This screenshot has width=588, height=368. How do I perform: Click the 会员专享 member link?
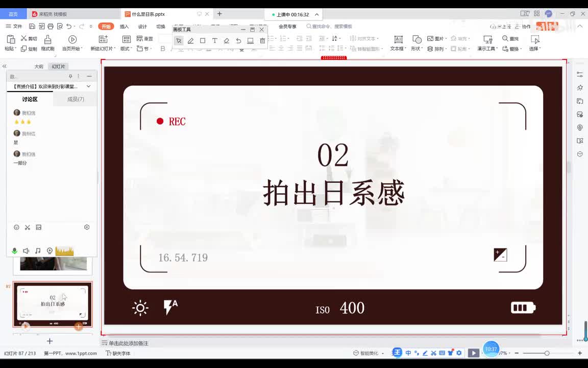point(287,26)
